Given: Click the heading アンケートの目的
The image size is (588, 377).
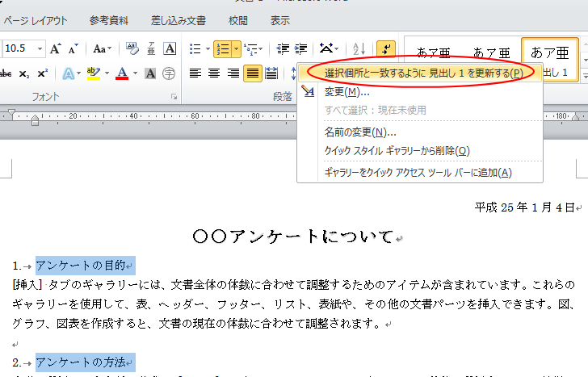Looking at the screenshot, I should [80, 266].
